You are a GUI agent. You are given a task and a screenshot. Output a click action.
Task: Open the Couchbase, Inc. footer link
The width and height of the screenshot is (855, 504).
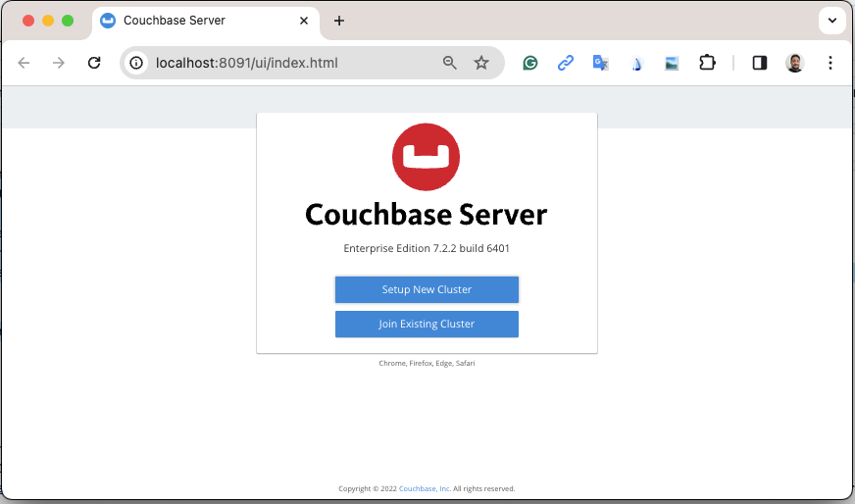[425, 488]
